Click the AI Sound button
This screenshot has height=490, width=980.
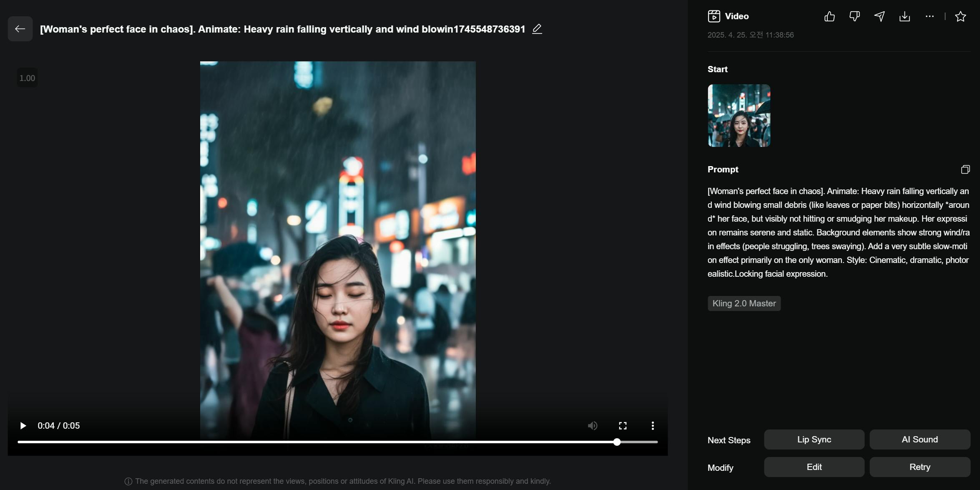(x=920, y=439)
